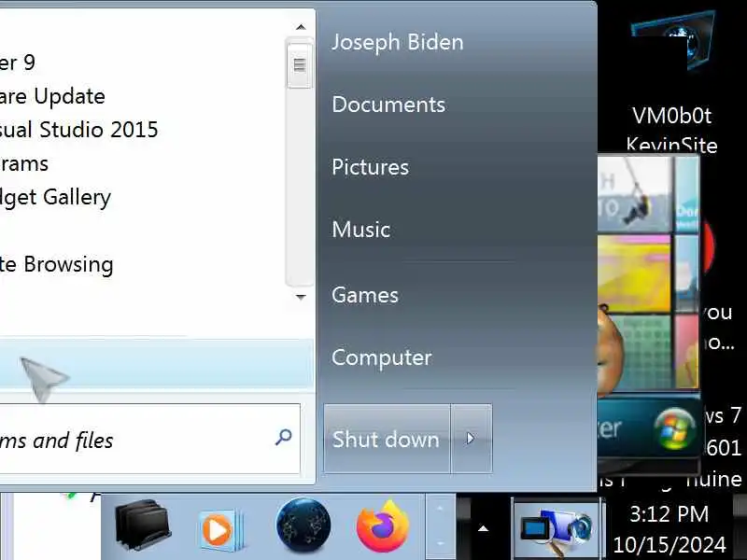Screen dimensions: 747x560
Task: Launch Firefox from the taskbar
Action: (383, 526)
